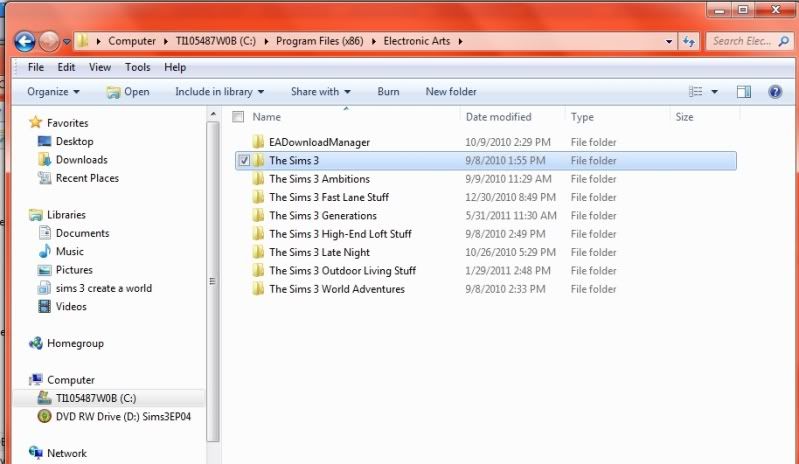Open sims 3 create a world library
Image resolution: width=799 pixels, height=464 pixels.
coord(104,288)
